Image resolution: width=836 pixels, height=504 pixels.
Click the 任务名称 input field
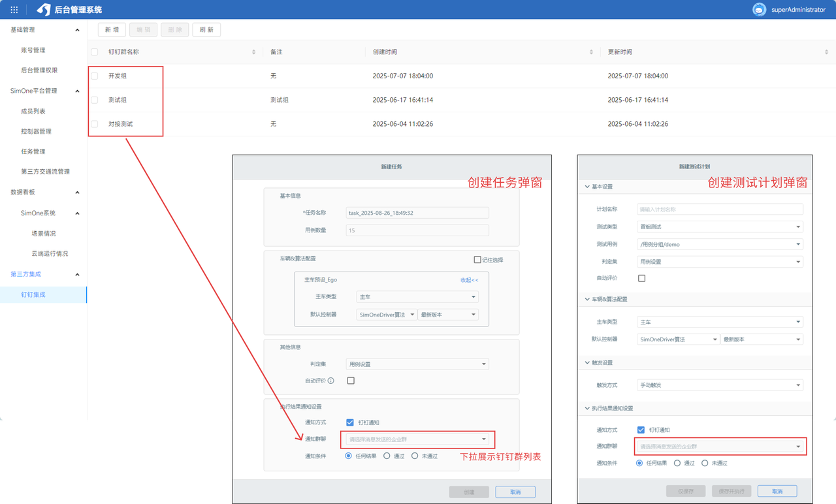click(417, 213)
